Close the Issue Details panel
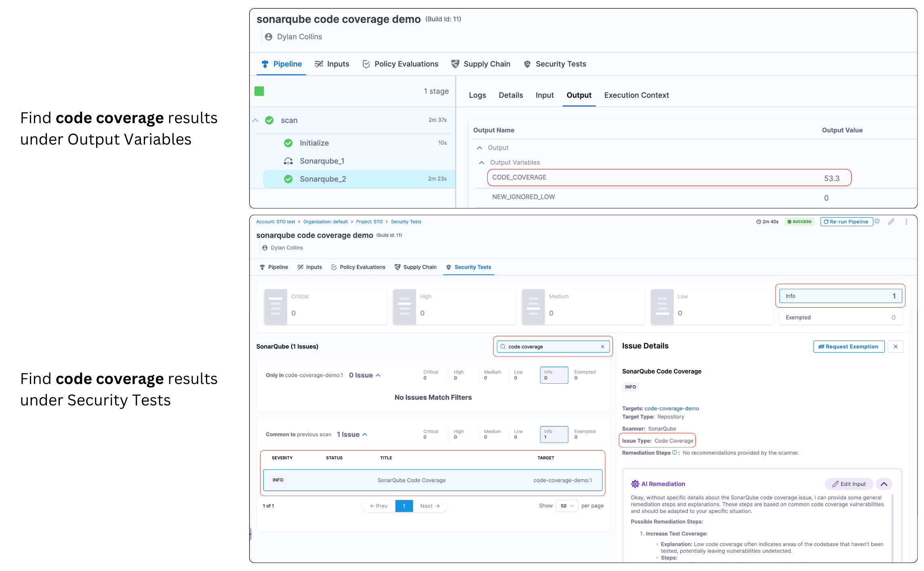This screenshot has height=571, width=924. pos(896,346)
